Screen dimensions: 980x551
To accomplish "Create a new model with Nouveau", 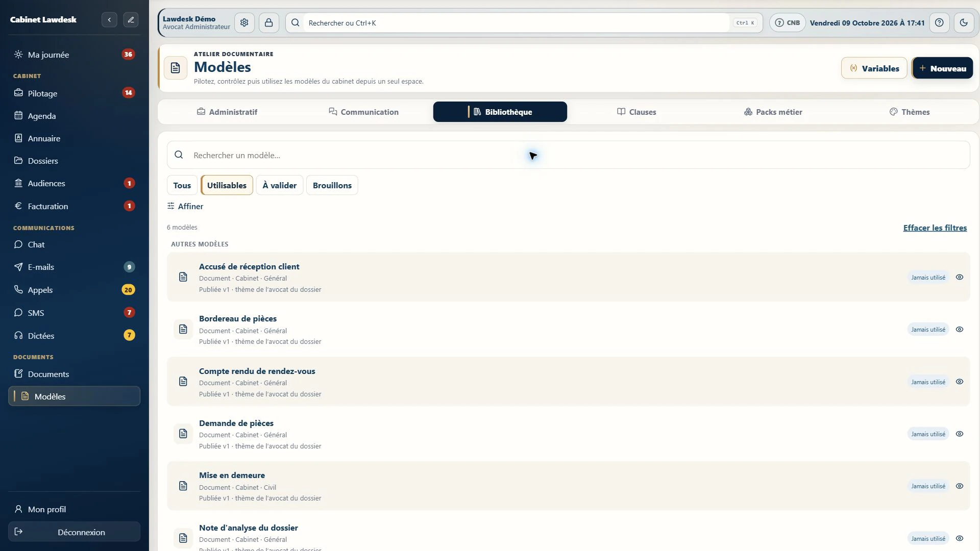I will (x=942, y=68).
